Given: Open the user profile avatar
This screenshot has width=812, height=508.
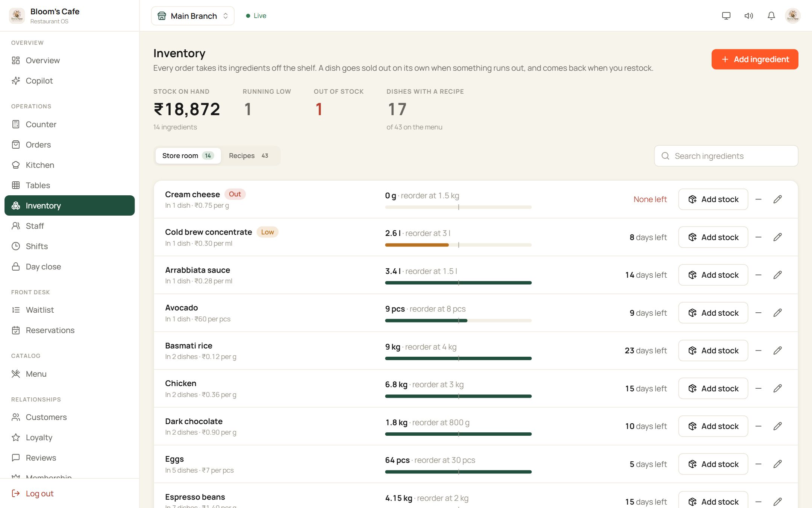Looking at the screenshot, I should pyautogui.click(x=793, y=16).
